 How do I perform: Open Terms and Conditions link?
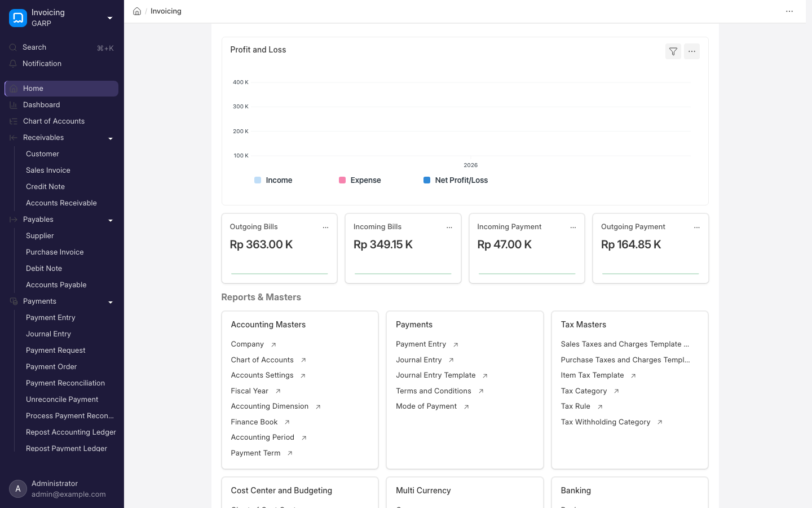click(x=434, y=391)
